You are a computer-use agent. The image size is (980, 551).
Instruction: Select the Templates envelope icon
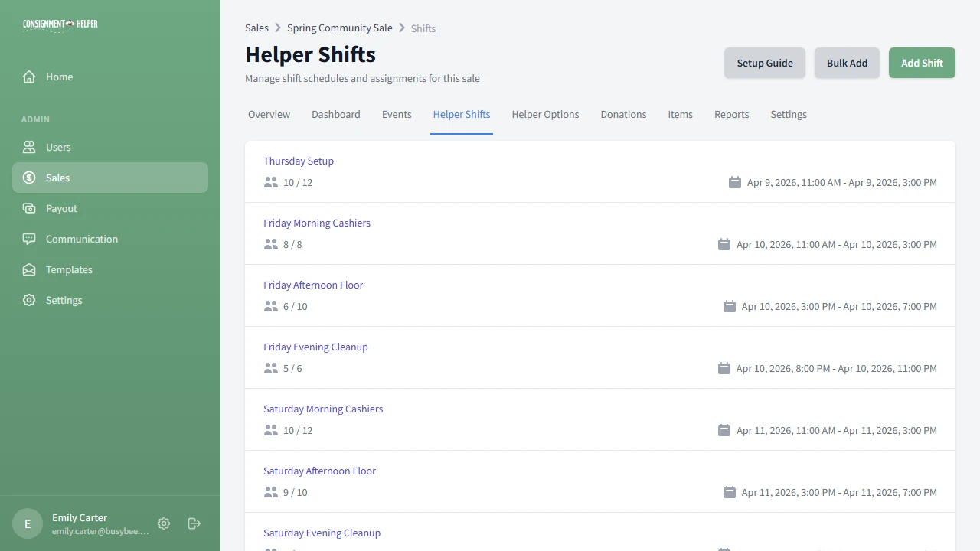[x=28, y=269]
